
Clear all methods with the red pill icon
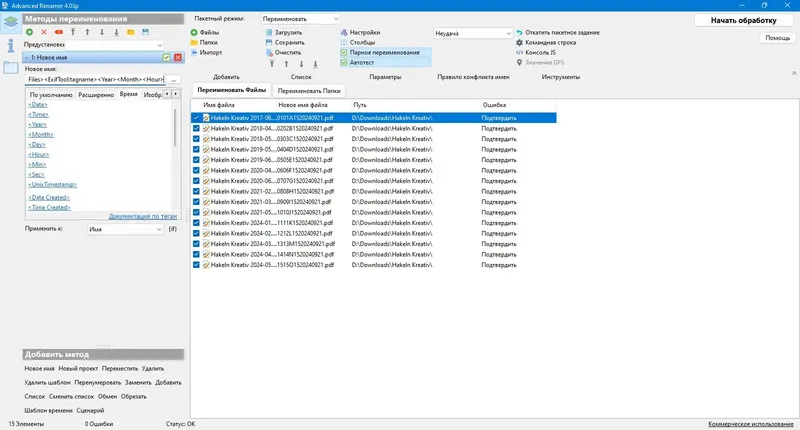[x=59, y=32]
